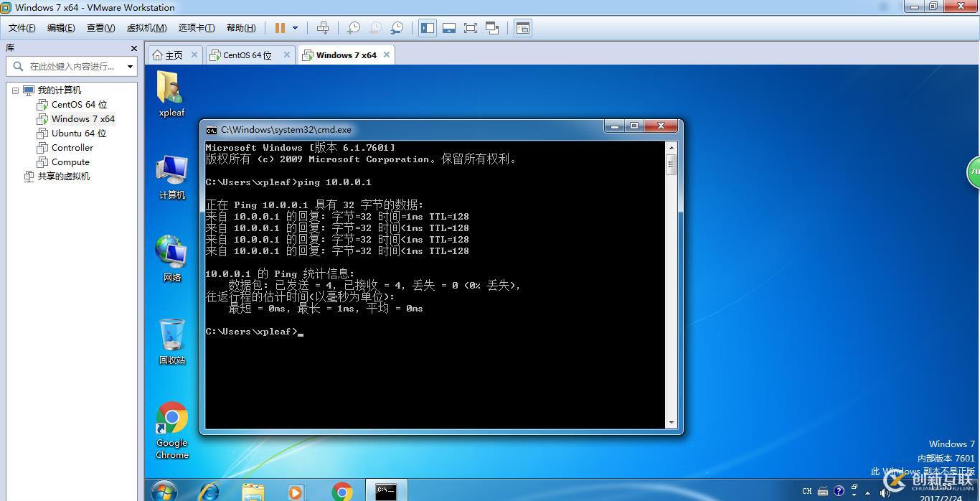Select the 网络 desktop icon
This screenshot has width=980, height=501.
tap(171, 259)
